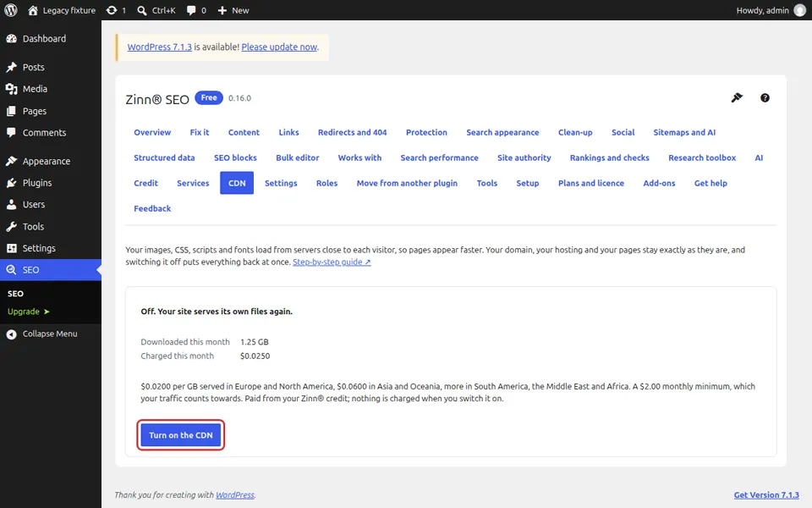Switch to the Redirects and 404 tab
This screenshot has width=812, height=508.
coord(352,132)
